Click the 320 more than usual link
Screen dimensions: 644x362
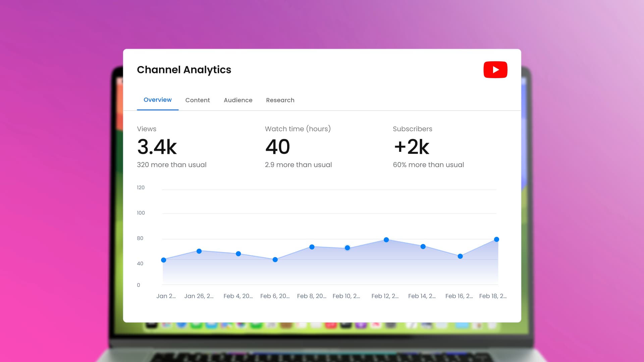click(x=172, y=165)
